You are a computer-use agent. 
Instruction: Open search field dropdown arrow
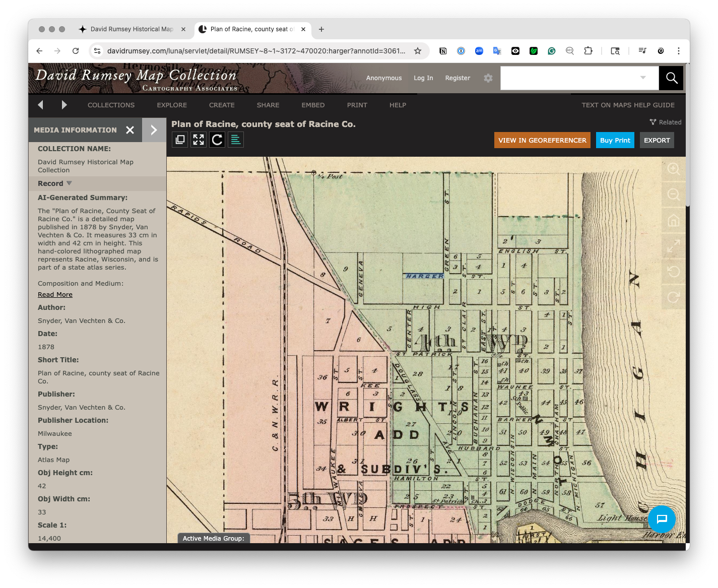(643, 78)
